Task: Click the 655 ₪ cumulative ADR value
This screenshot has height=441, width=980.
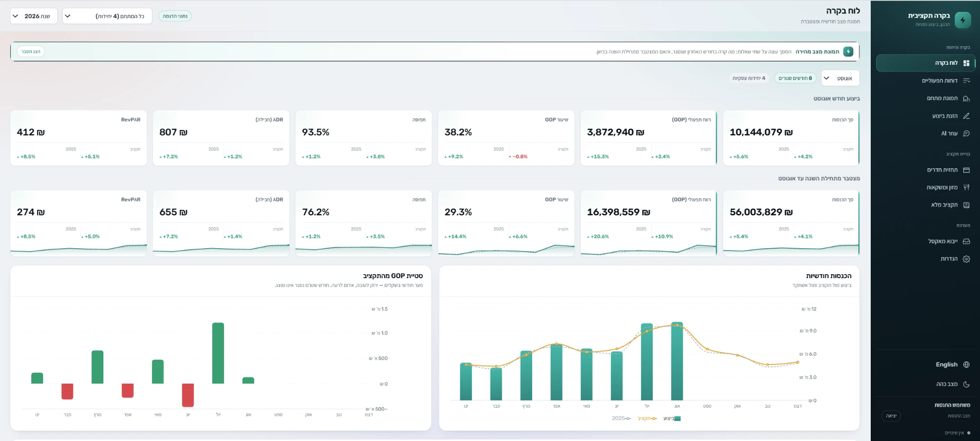Action: coord(173,212)
